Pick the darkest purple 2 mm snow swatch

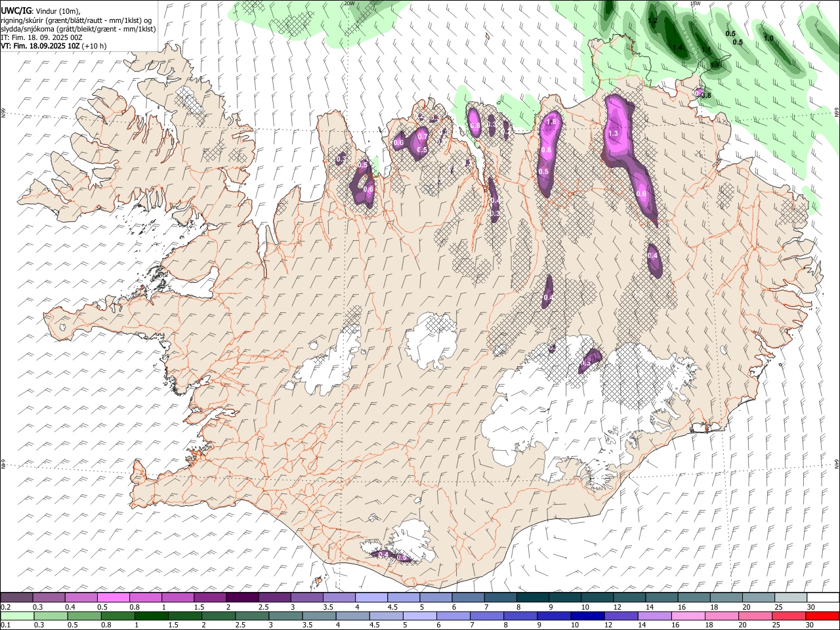point(241,597)
